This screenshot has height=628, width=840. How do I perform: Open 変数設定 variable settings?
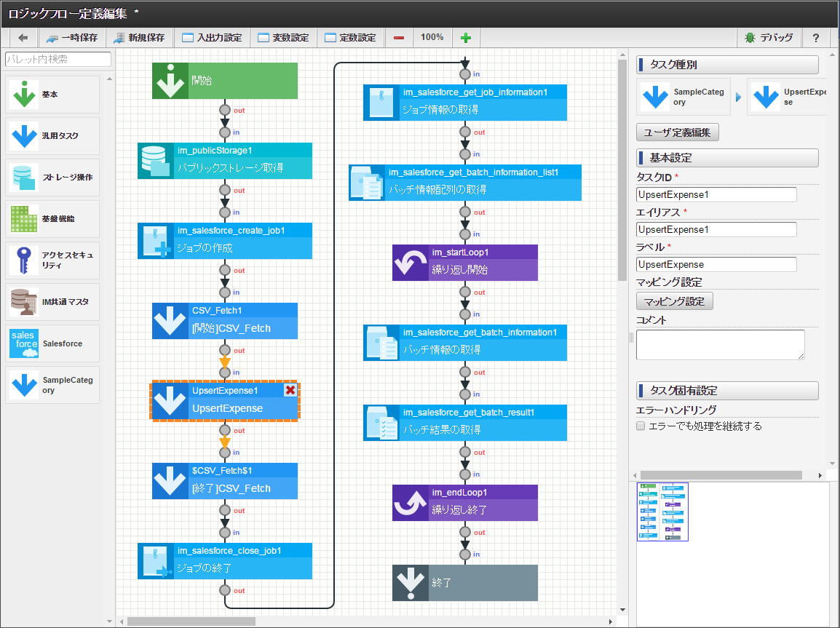click(x=283, y=38)
